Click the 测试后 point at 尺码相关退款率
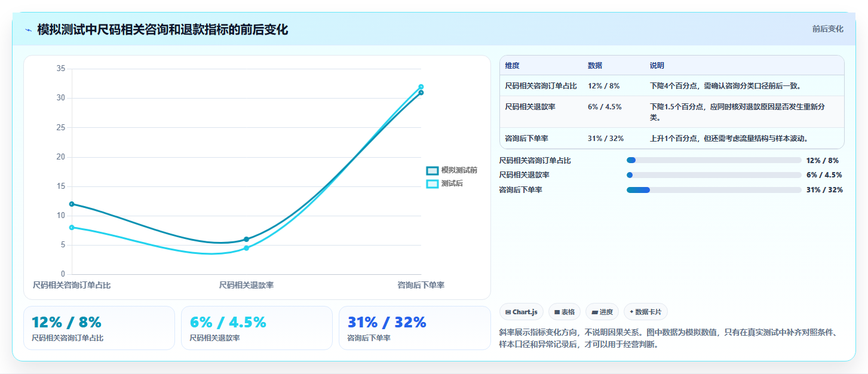Viewport: 868px width, 374px height. pyautogui.click(x=246, y=248)
